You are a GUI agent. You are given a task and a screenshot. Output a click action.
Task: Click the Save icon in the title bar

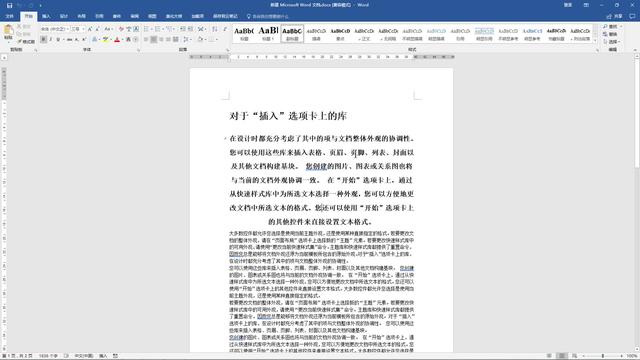pyautogui.click(x=9, y=5)
